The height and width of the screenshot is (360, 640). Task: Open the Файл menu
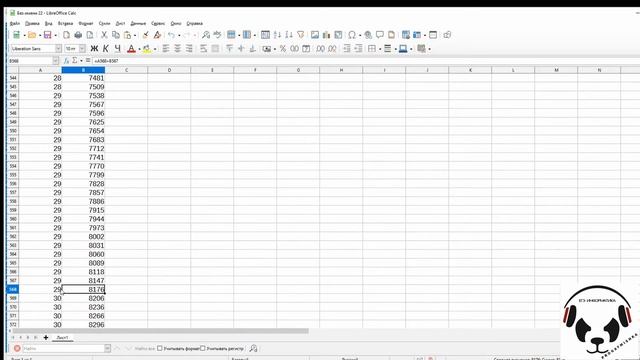pyautogui.click(x=15, y=24)
